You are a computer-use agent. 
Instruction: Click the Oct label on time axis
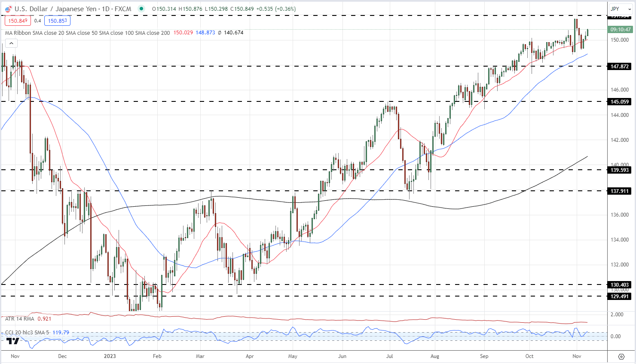pos(529,356)
